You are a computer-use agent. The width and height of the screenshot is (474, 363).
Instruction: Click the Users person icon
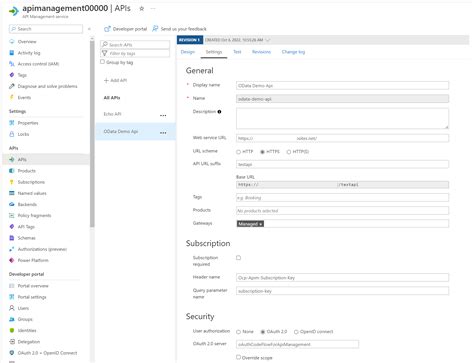[12, 308]
